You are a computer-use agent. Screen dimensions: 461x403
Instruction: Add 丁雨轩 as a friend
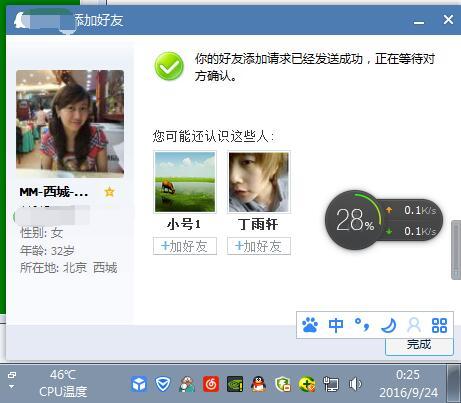259,246
